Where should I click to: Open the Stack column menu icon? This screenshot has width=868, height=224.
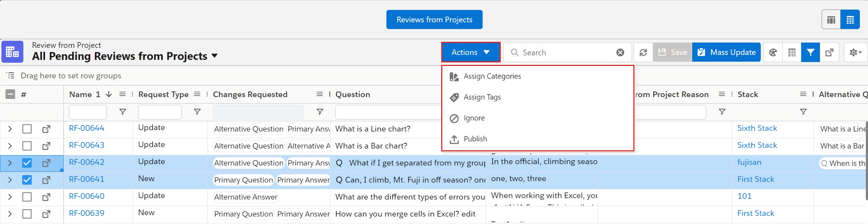pyautogui.click(x=804, y=94)
